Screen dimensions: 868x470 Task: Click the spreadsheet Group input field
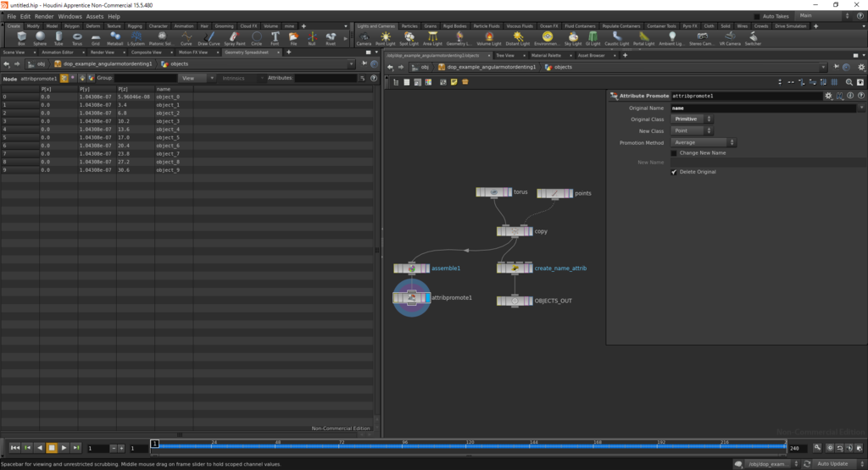pos(146,78)
